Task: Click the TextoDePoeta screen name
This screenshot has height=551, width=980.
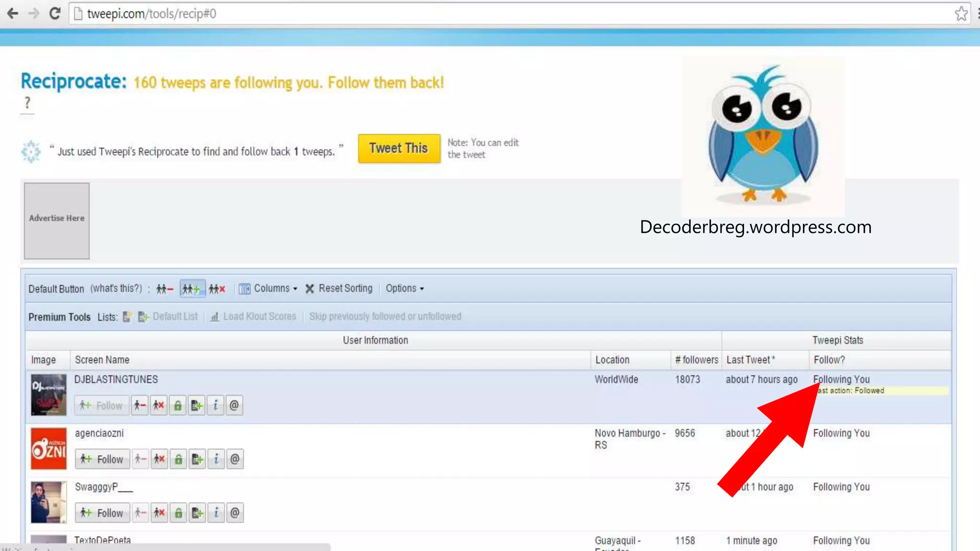Action: pos(102,540)
